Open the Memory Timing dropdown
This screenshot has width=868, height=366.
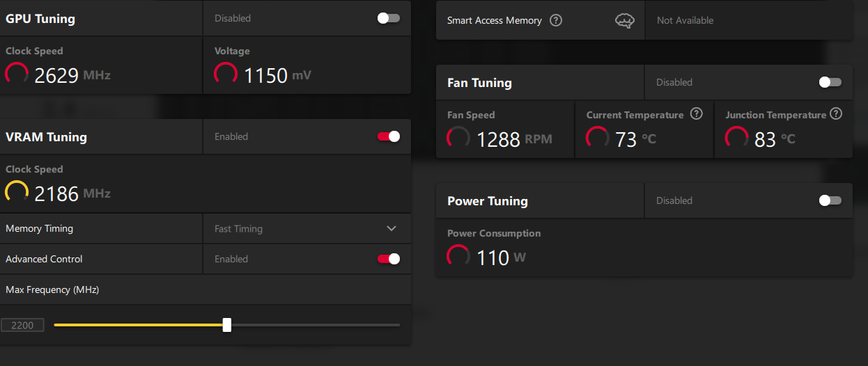307,228
